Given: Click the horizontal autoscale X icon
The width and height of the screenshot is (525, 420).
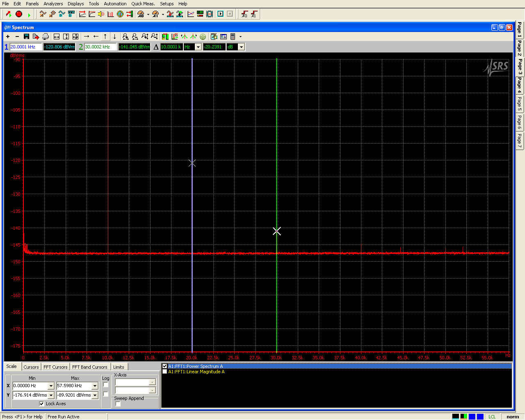Looking at the screenshot, I should coord(57,37).
